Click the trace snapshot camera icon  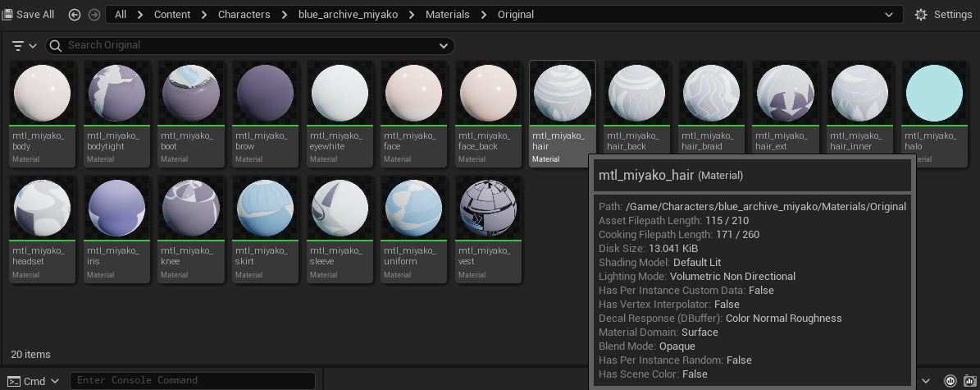(x=970, y=381)
